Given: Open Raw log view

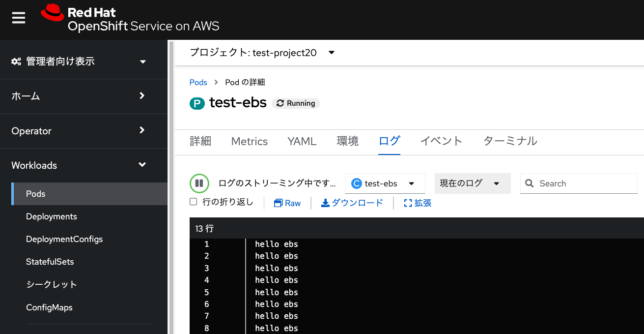Looking at the screenshot, I should point(287,203).
